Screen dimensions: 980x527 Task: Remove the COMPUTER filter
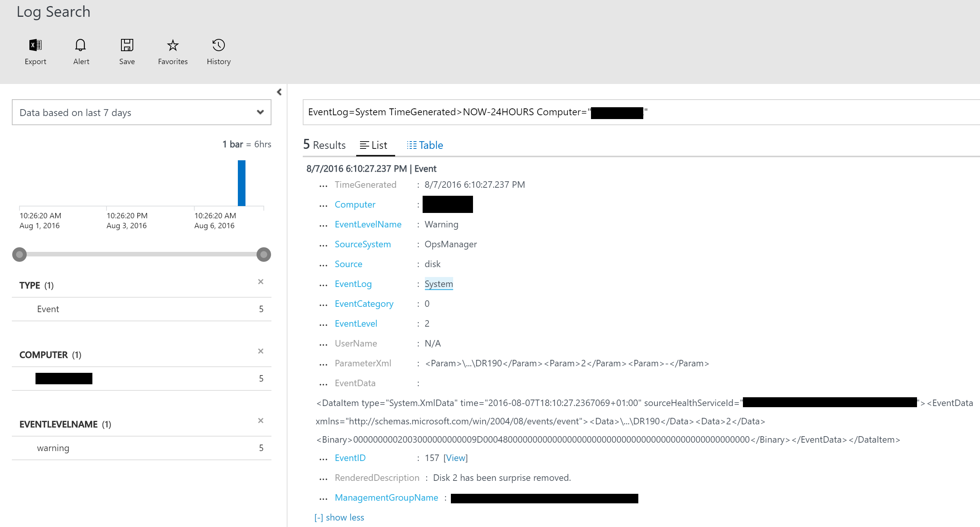pyautogui.click(x=261, y=351)
